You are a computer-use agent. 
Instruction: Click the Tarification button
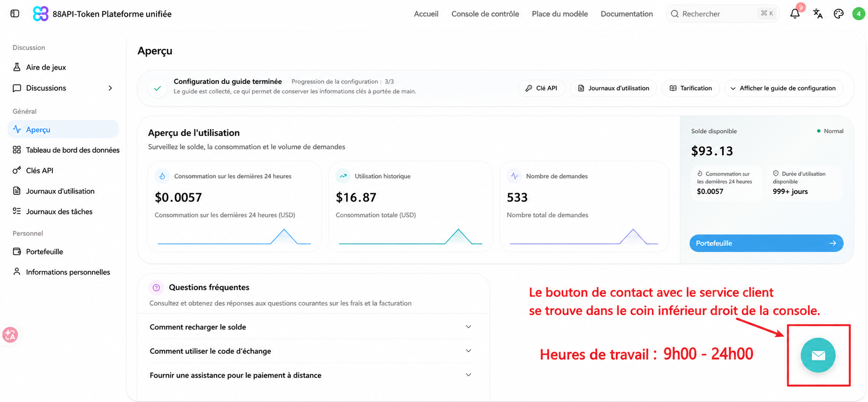[690, 88]
